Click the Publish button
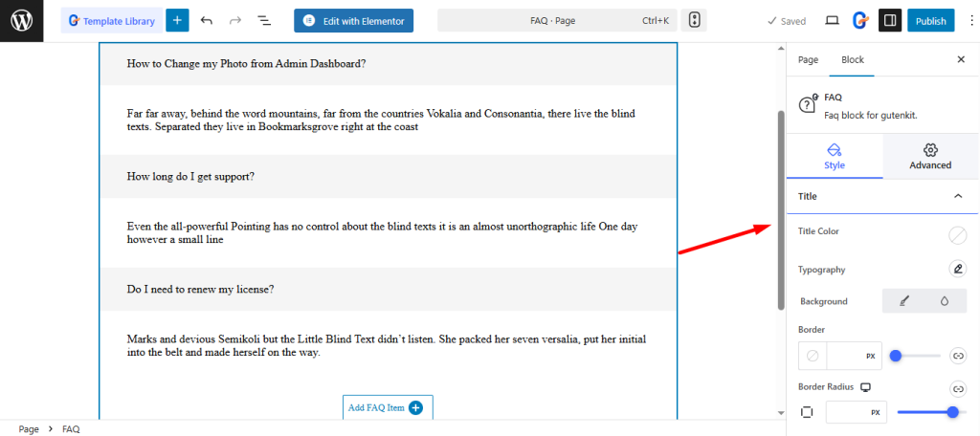Image resolution: width=980 pixels, height=436 pixels. pyautogui.click(x=930, y=20)
